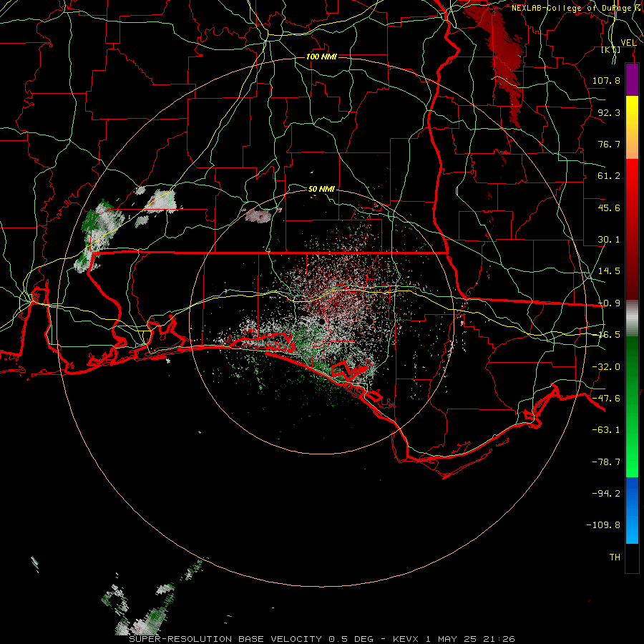Select the -109.8 value on the velocity scale
The height and width of the screenshot is (644, 644).
click(x=603, y=525)
